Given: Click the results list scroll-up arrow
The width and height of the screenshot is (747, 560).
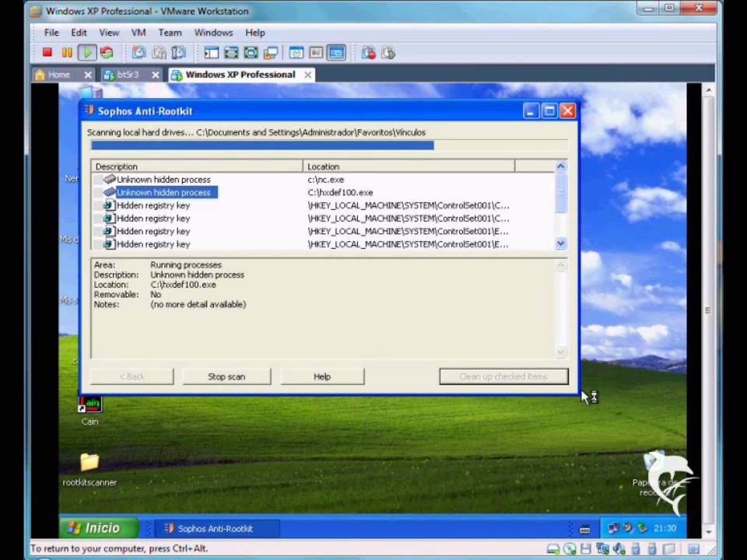Looking at the screenshot, I should (x=561, y=166).
